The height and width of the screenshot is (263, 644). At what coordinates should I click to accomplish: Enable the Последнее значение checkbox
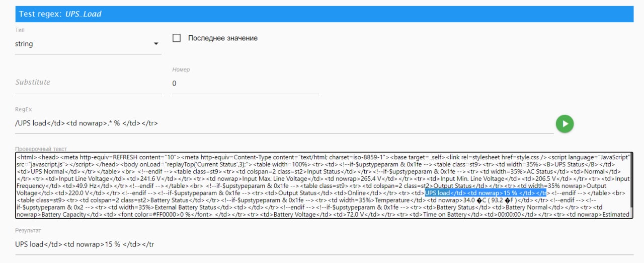coord(177,38)
